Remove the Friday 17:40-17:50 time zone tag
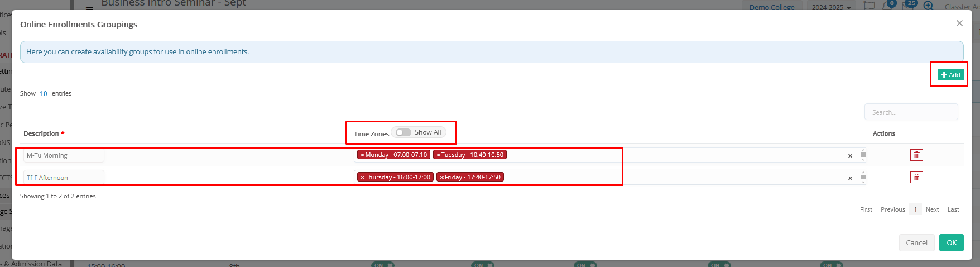This screenshot has height=267, width=980. 441,178
